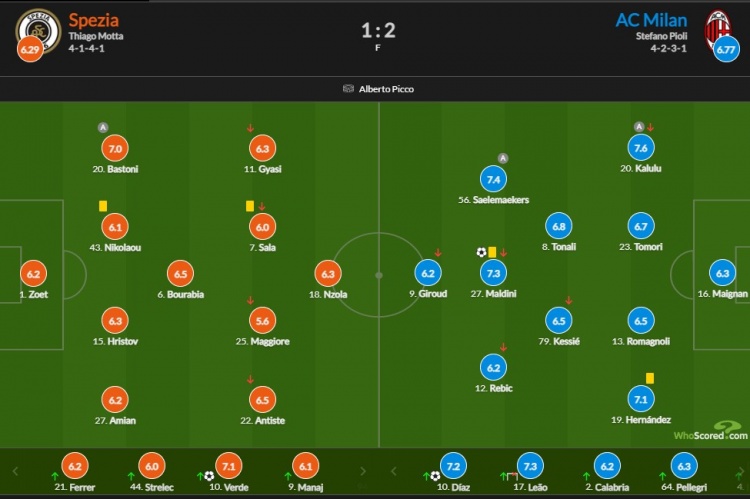
Task: Click the stadium icon beside Alberto Picco
Action: [348, 89]
